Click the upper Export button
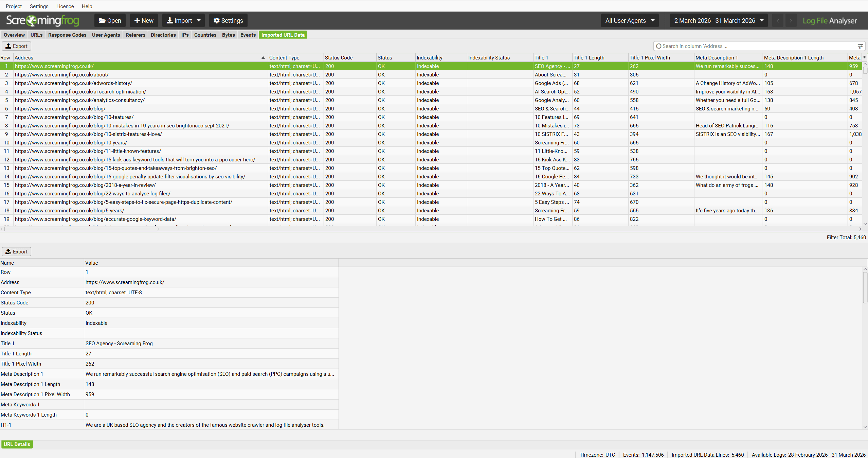The width and height of the screenshot is (868, 458). click(17, 46)
